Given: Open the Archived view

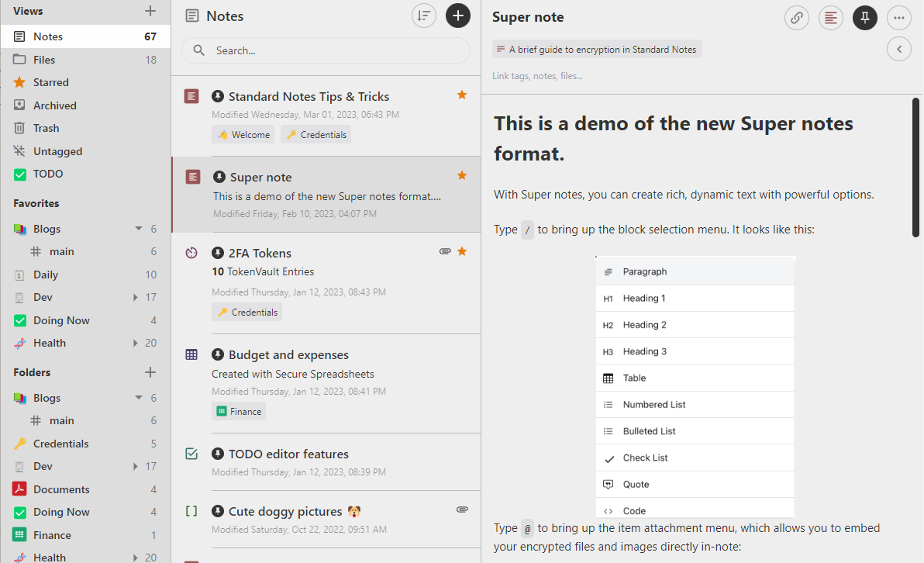Looking at the screenshot, I should (85, 105).
